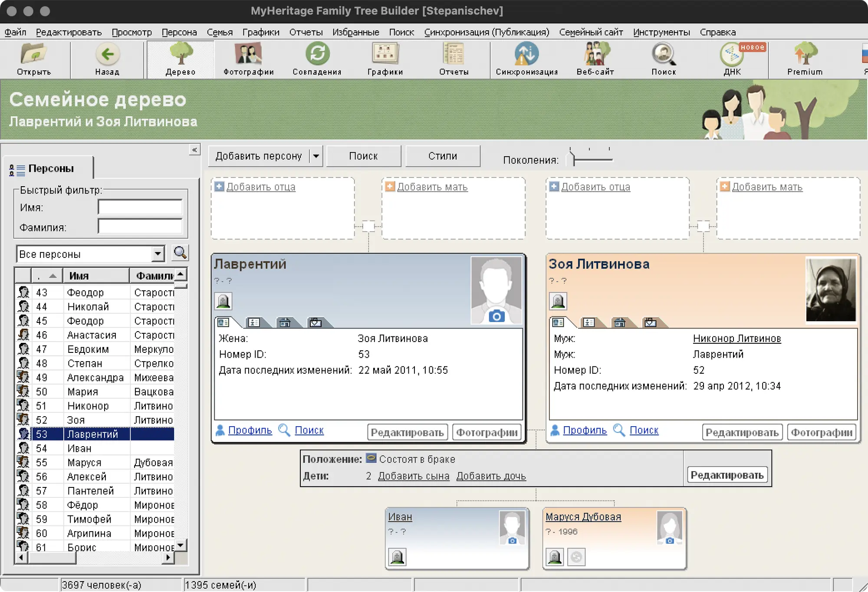This screenshot has height=592, width=868.
Task: Open the Веб-сайт toolbar icon
Action: click(x=595, y=59)
